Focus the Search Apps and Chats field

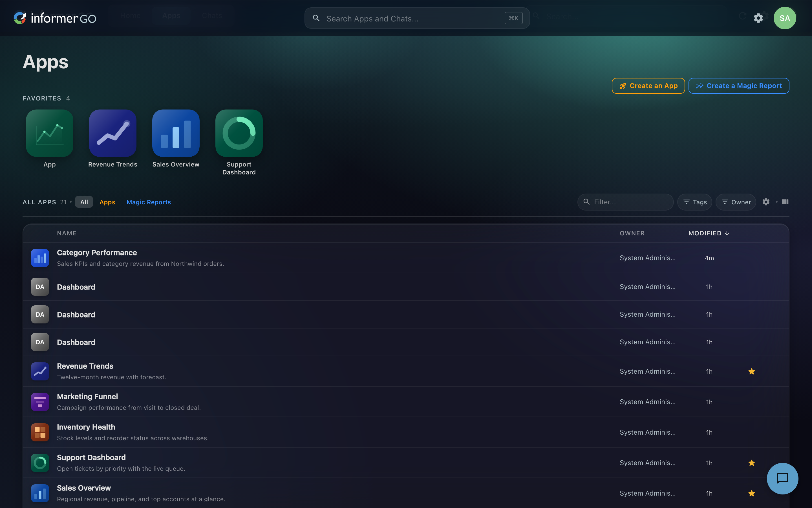point(417,18)
